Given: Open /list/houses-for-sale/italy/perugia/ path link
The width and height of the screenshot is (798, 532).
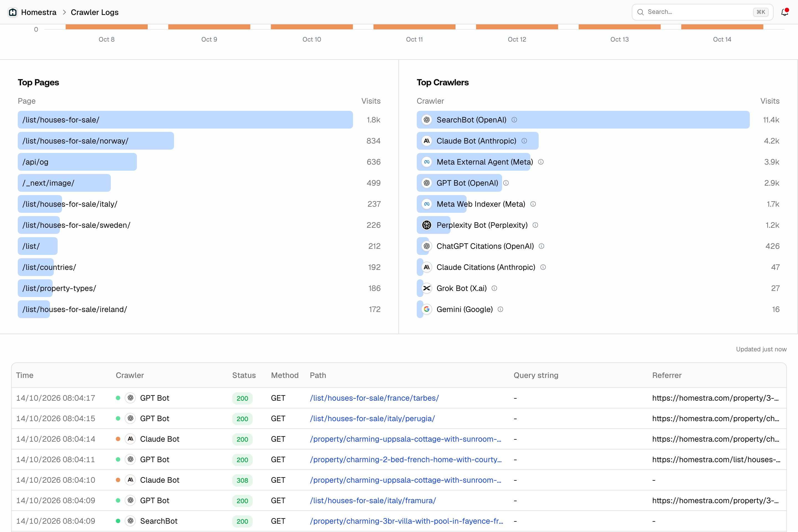Looking at the screenshot, I should point(372,418).
